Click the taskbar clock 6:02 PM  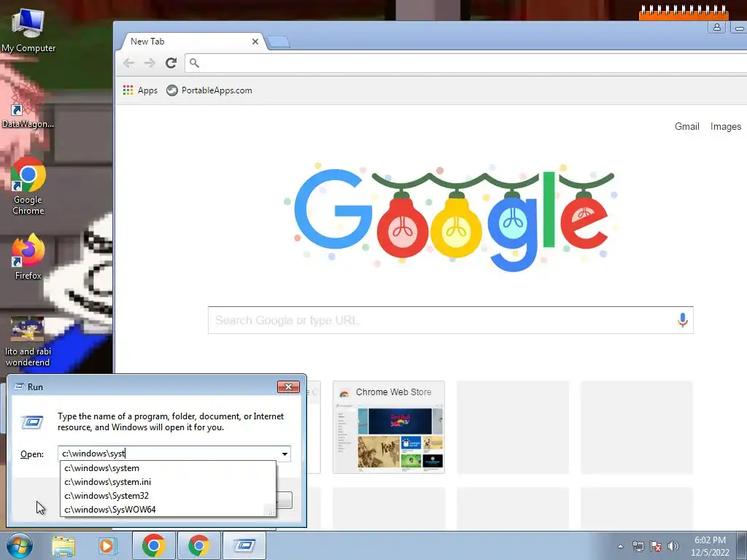[710, 546]
